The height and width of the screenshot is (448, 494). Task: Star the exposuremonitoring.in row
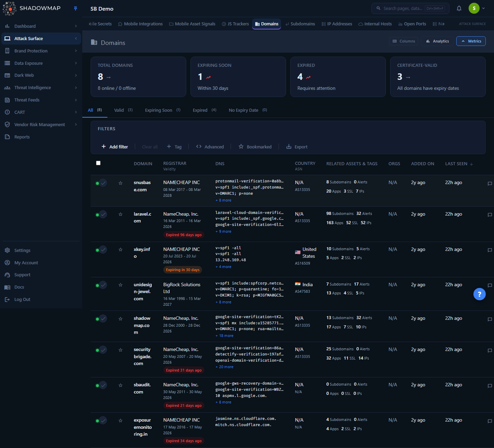pyautogui.click(x=120, y=421)
